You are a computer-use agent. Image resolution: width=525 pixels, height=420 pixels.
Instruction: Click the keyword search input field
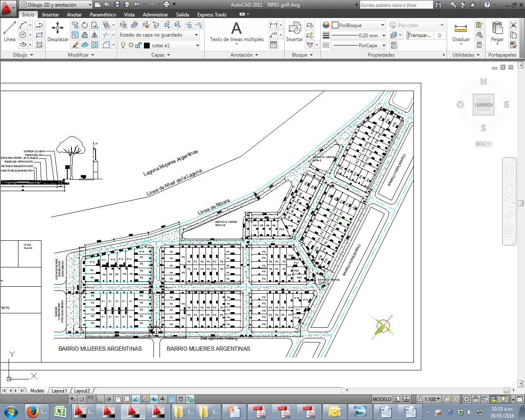click(x=396, y=5)
